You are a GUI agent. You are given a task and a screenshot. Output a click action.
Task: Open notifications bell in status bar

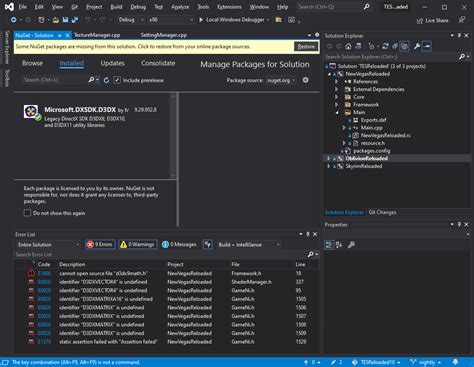point(455,362)
